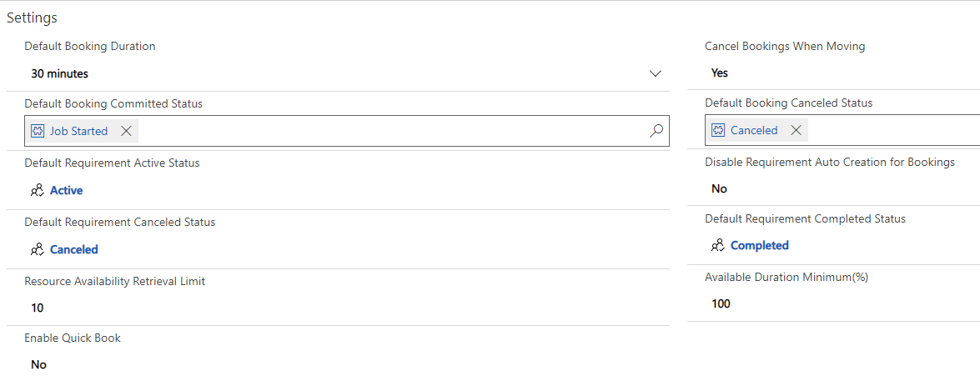Click the Canceled booking status icon
Screen dimensions: 980x381
coord(718,130)
